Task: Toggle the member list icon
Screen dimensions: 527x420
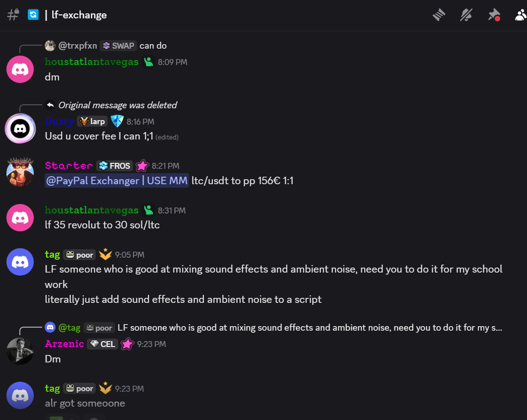Action: click(521, 15)
